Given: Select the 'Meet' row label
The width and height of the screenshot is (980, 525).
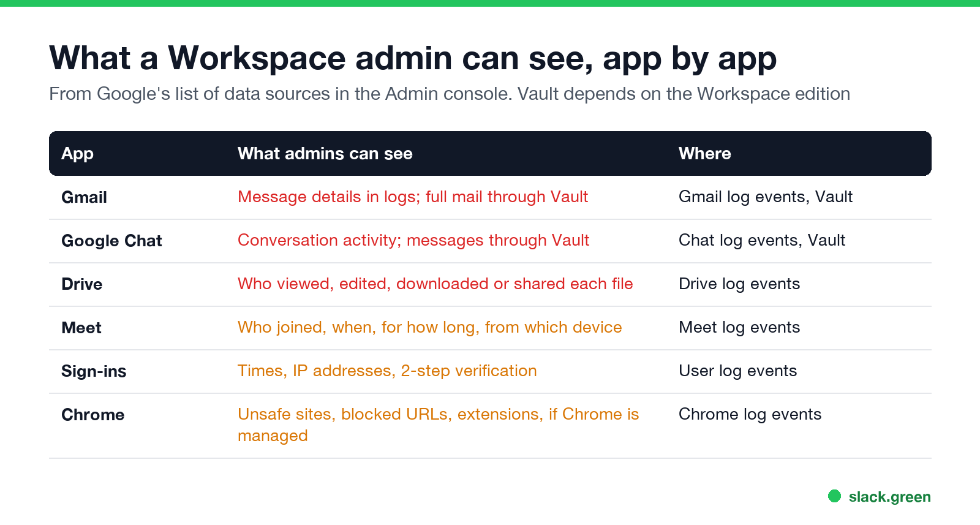Looking at the screenshot, I should click(81, 328).
